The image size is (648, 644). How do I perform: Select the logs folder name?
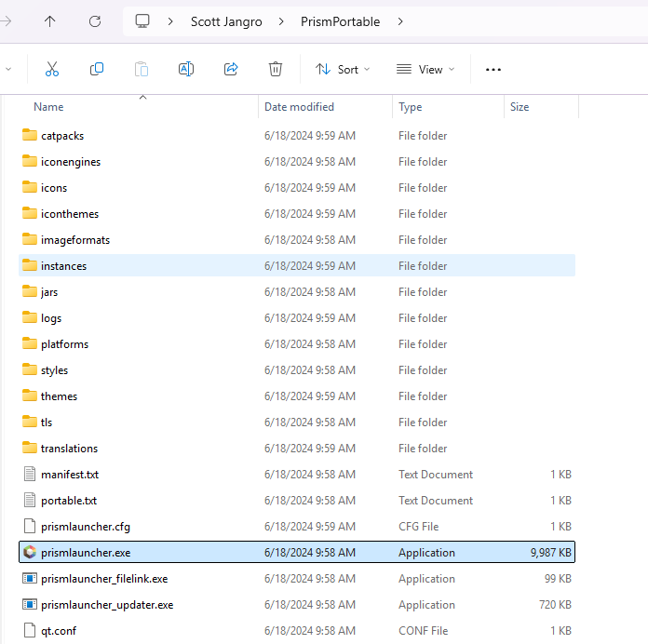click(51, 318)
